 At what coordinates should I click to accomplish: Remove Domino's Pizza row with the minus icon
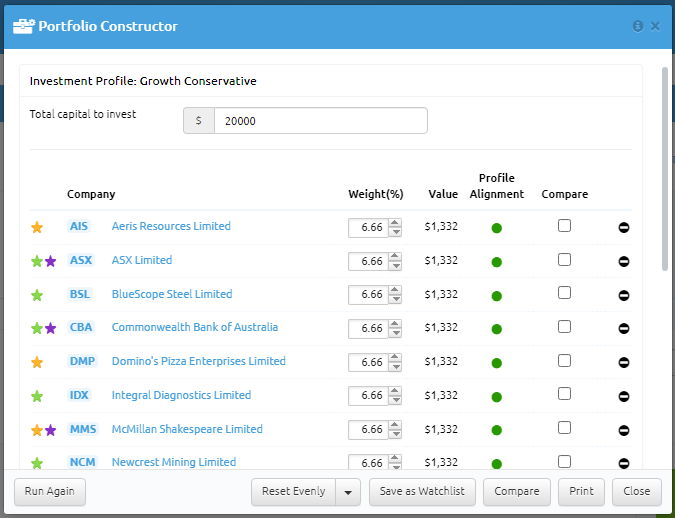click(624, 363)
